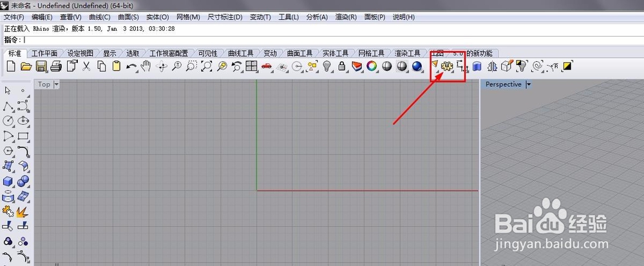Click the Explode icon in sidebar
The height and width of the screenshot is (266, 644).
pos(23,212)
